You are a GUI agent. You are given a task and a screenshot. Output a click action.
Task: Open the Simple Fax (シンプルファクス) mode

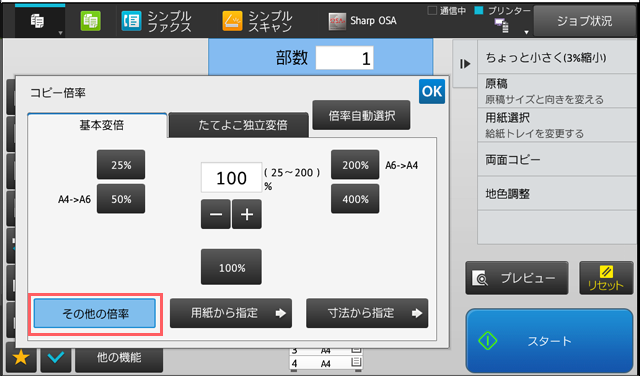coord(156,21)
